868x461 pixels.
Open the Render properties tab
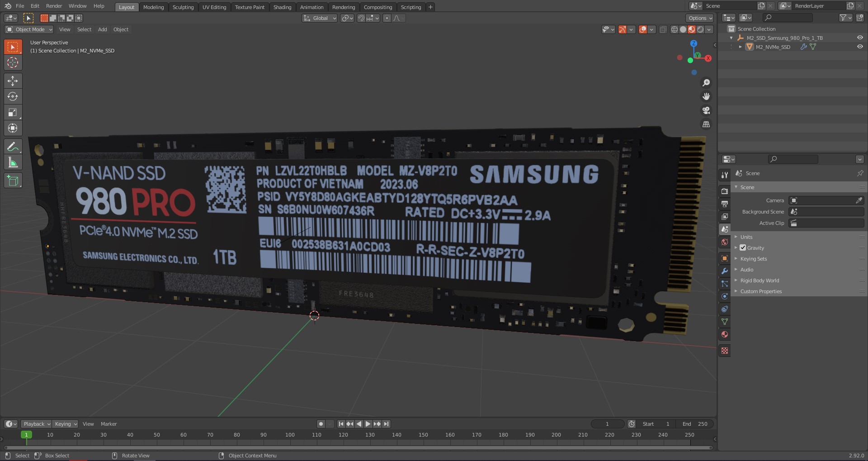click(725, 191)
